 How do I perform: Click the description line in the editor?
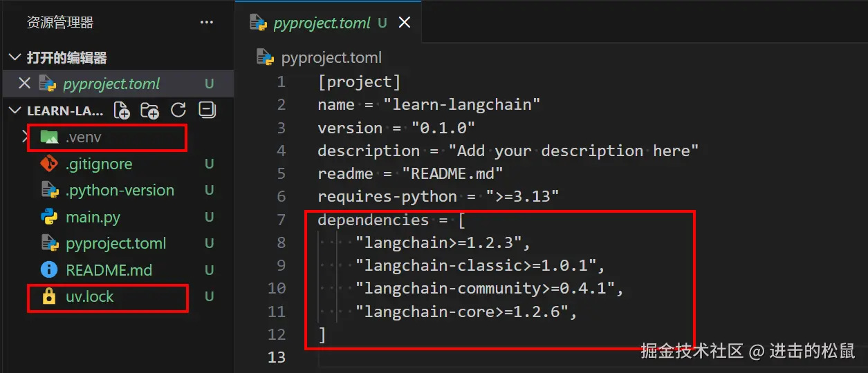(x=508, y=151)
